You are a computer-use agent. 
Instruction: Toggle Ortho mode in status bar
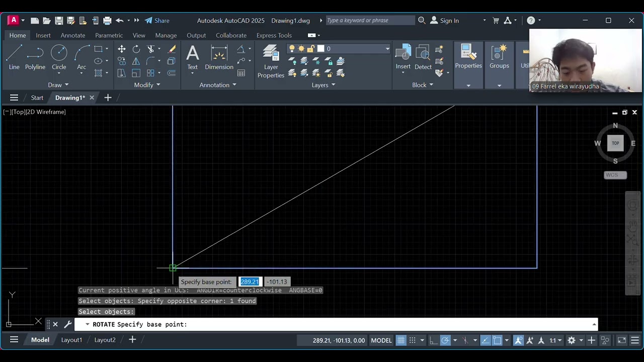433,340
